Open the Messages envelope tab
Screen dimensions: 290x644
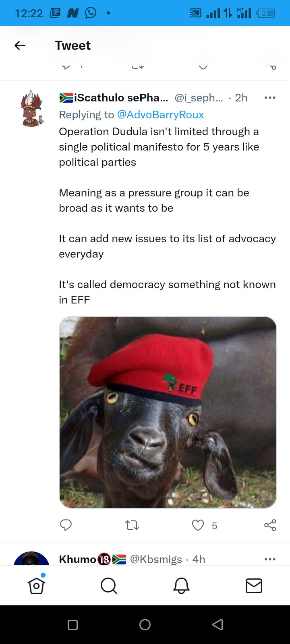point(254,586)
